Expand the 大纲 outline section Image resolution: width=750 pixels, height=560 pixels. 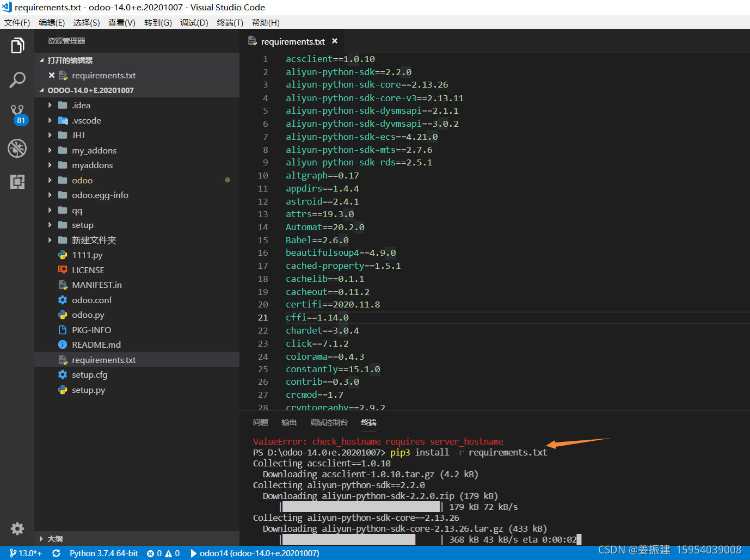coord(137,539)
